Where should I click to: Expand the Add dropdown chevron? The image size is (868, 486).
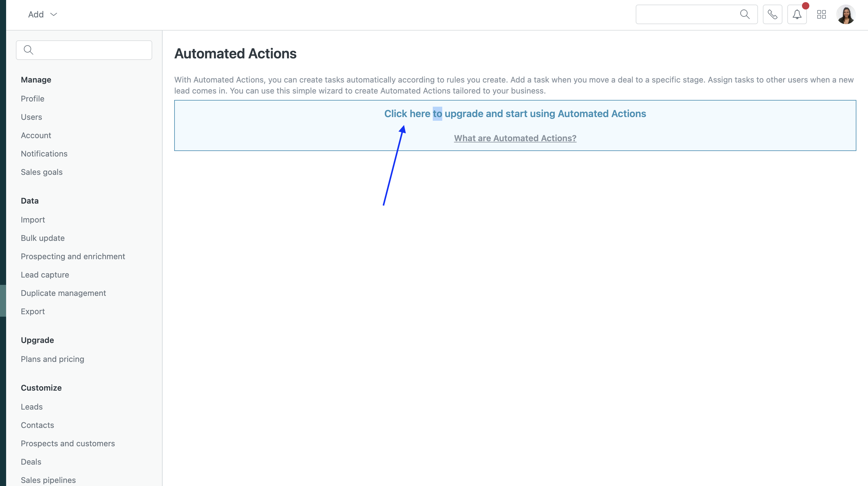[x=53, y=14]
